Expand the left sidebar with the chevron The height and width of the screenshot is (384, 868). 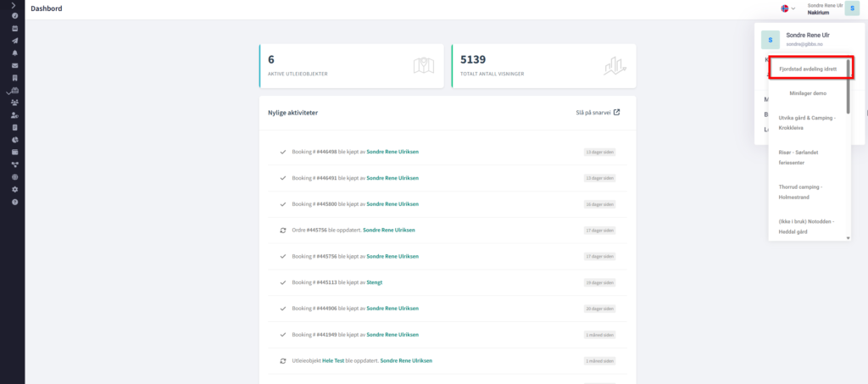click(x=14, y=4)
